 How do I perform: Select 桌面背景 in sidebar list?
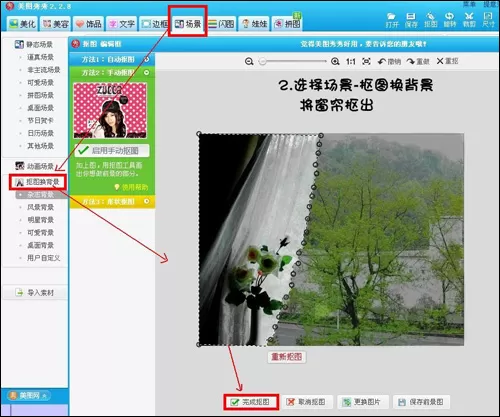point(40,245)
